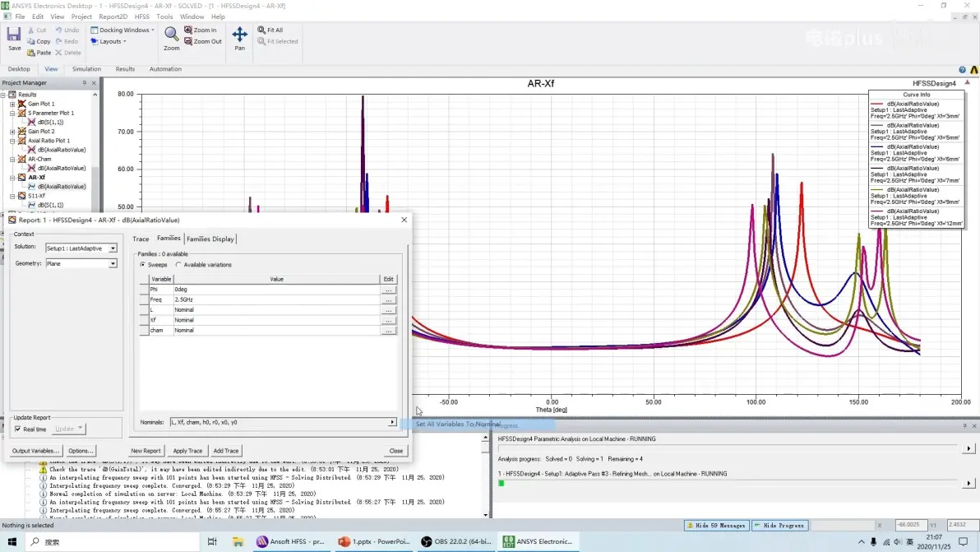Toggle the Real time checkbox

18,429
